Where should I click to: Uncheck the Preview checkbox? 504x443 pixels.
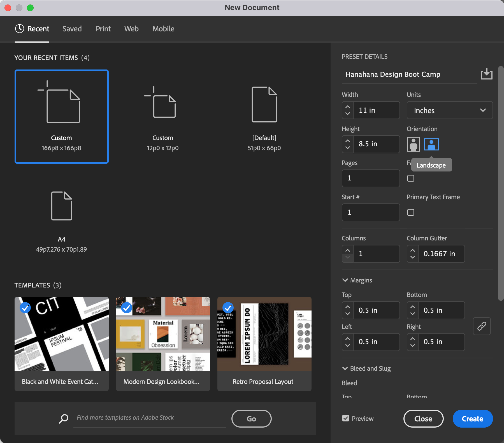(x=346, y=418)
